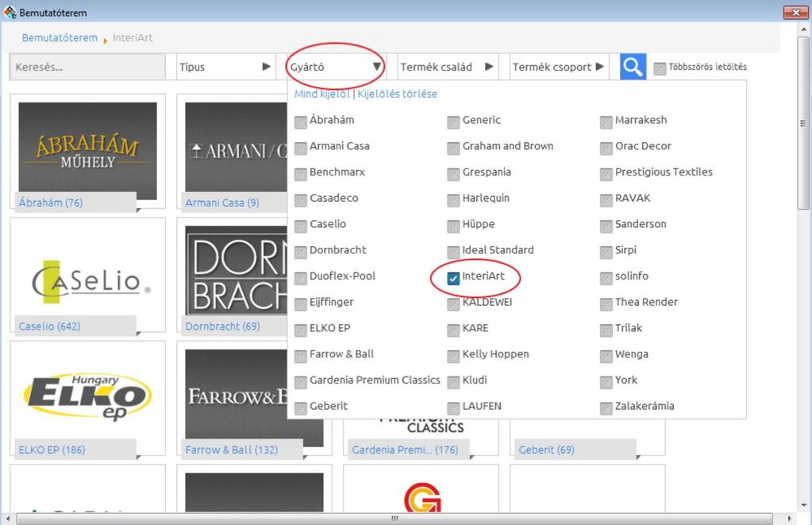The image size is (812, 525).
Task: Select the York checkbox
Action: pyautogui.click(x=606, y=383)
